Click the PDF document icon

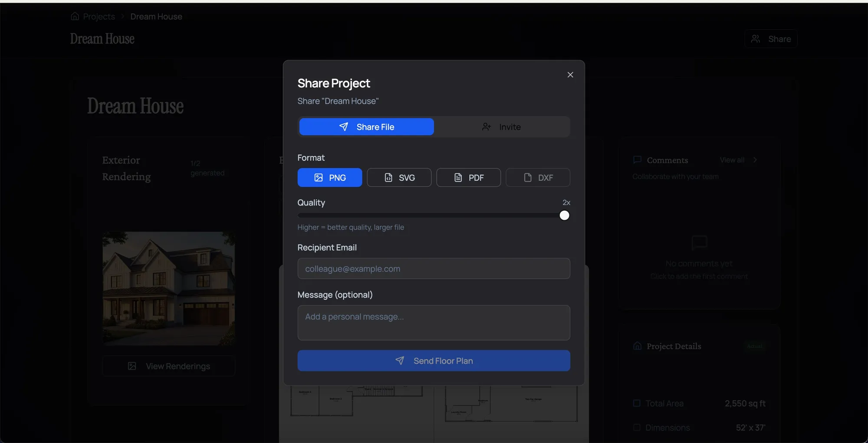(x=458, y=178)
